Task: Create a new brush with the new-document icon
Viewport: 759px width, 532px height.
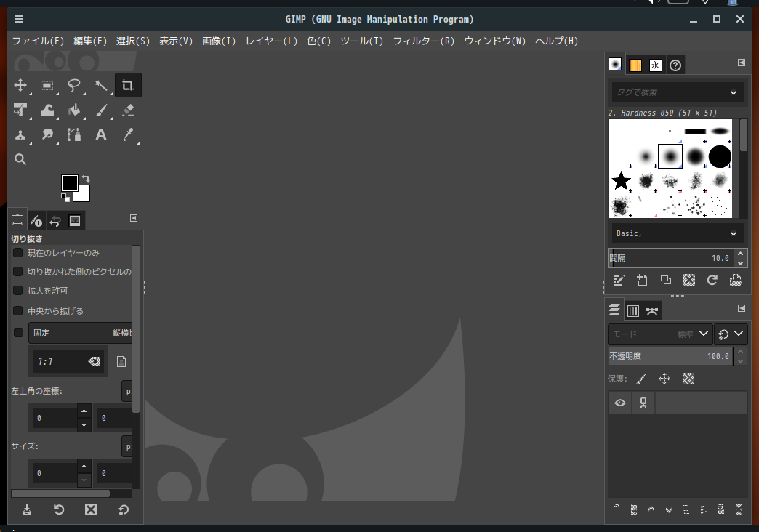Action: (x=642, y=280)
